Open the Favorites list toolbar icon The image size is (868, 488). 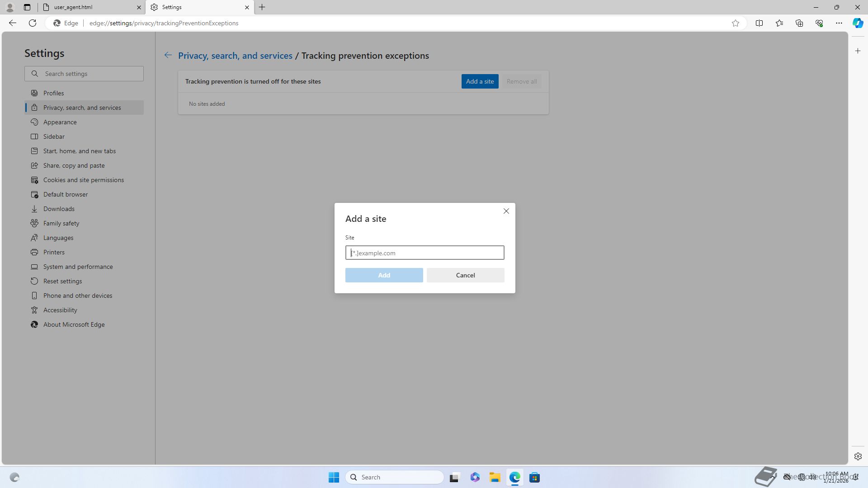tap(779, 23)
